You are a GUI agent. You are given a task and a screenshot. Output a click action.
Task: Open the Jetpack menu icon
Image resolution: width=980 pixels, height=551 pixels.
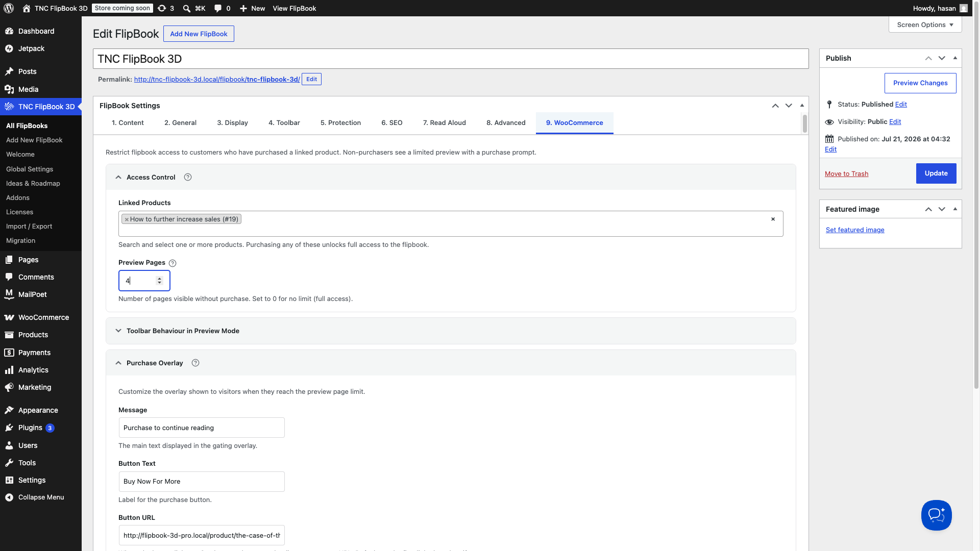click(9, 48)
